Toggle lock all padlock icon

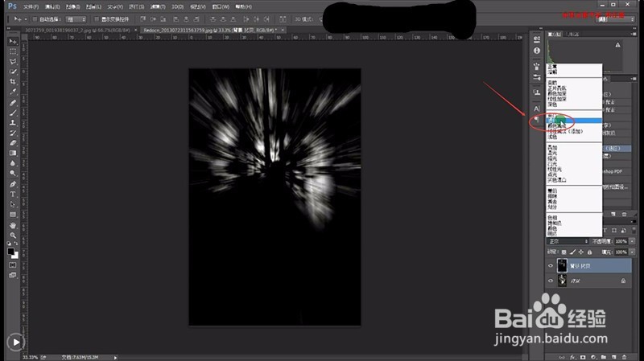point(589,252)
